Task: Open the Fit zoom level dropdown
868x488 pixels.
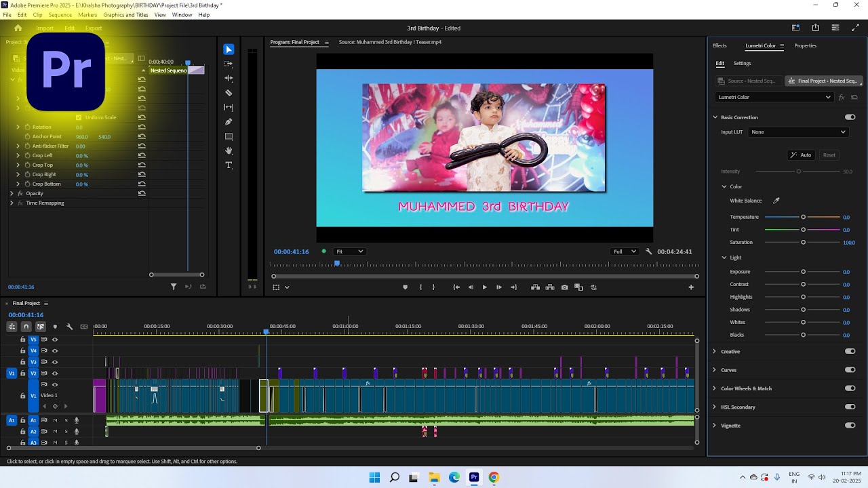Action: pyautogui.click(x=350, y=251)
